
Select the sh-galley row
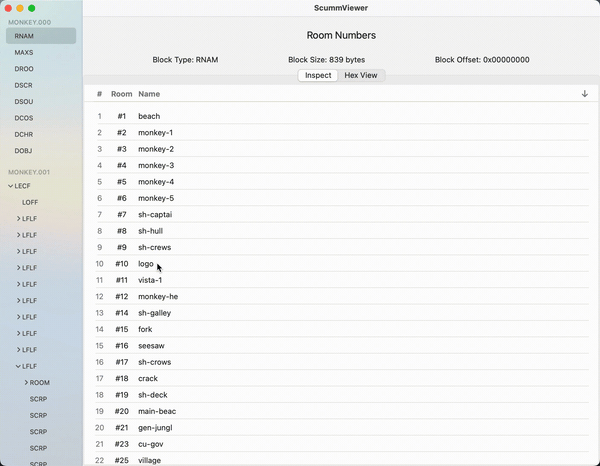tap(342, 313)
